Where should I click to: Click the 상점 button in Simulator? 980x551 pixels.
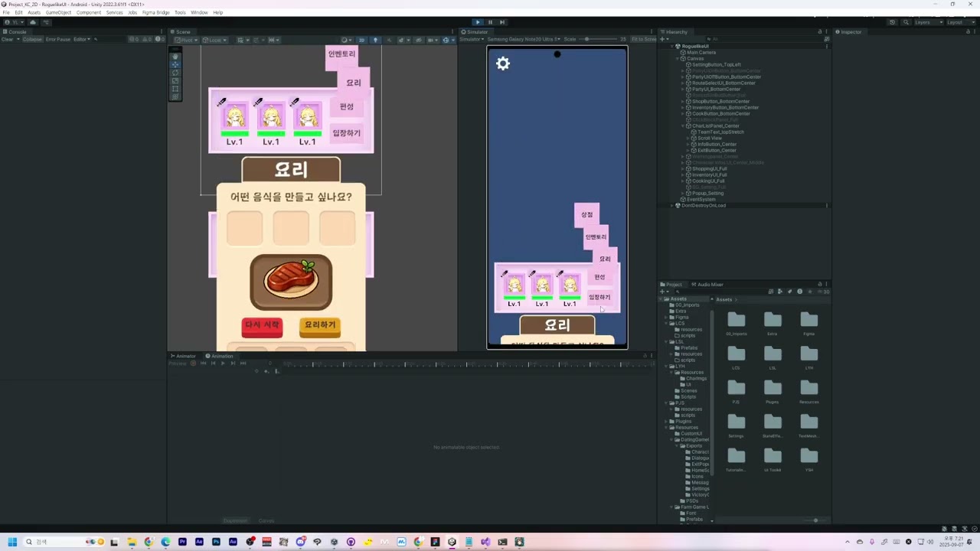pos(587,215)
